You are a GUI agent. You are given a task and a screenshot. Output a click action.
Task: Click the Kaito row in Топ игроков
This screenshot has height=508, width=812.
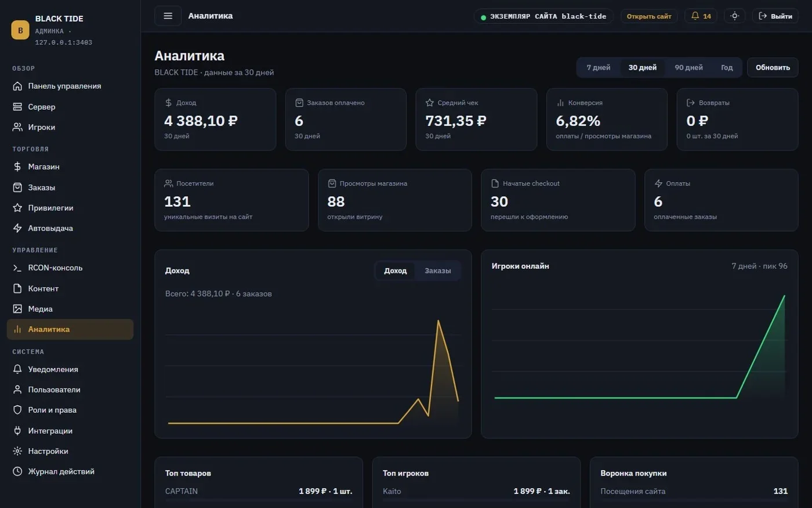476,491
